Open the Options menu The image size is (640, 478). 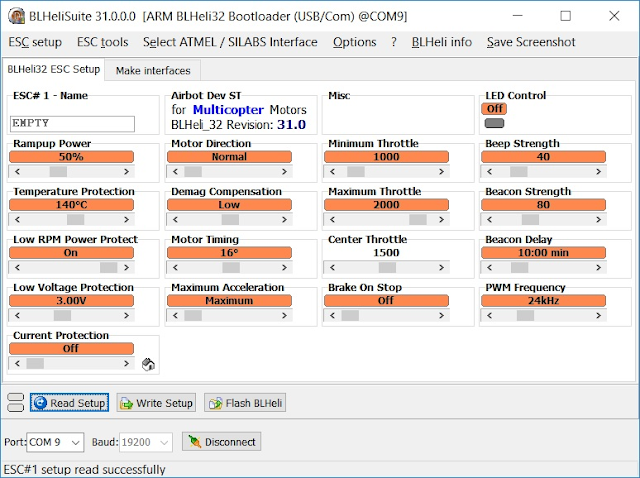tap(354, 42)
